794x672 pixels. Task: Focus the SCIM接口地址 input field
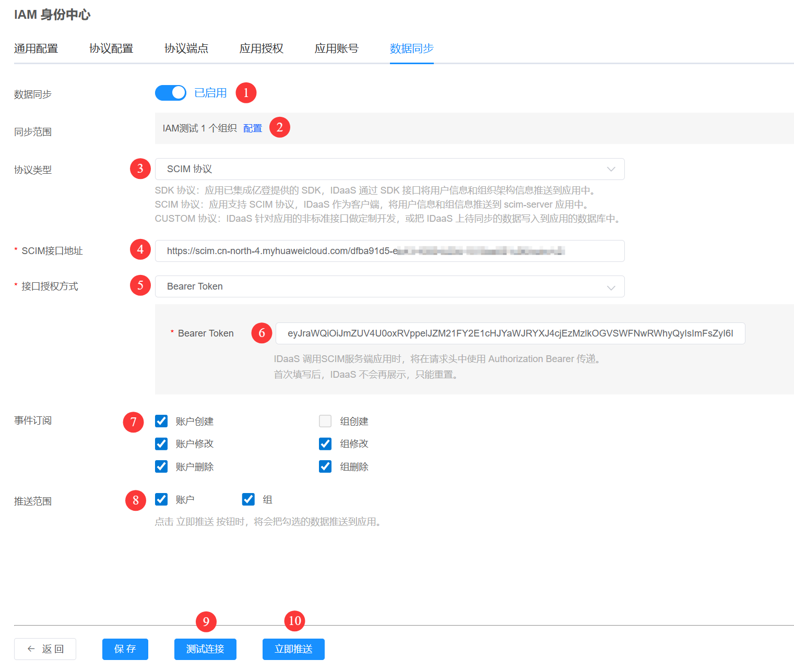click(389, 251)
